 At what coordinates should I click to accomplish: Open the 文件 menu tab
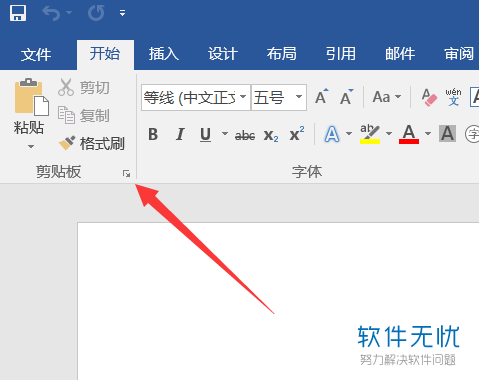tap(36, 55)
